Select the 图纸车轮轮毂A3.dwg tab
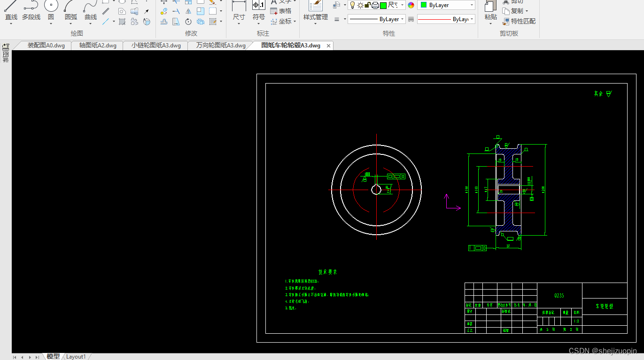Image resolution: width=644 pixels, height=360 pixels. coord(291,46)
